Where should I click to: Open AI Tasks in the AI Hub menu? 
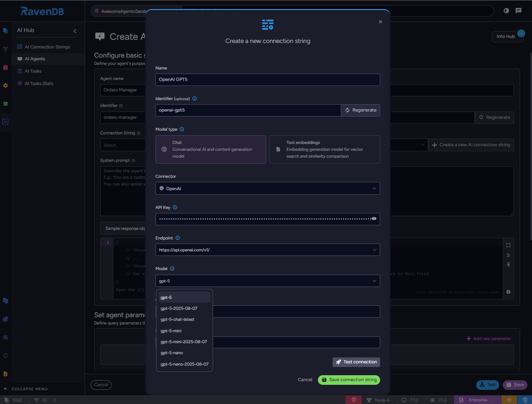tap(48, 71)
